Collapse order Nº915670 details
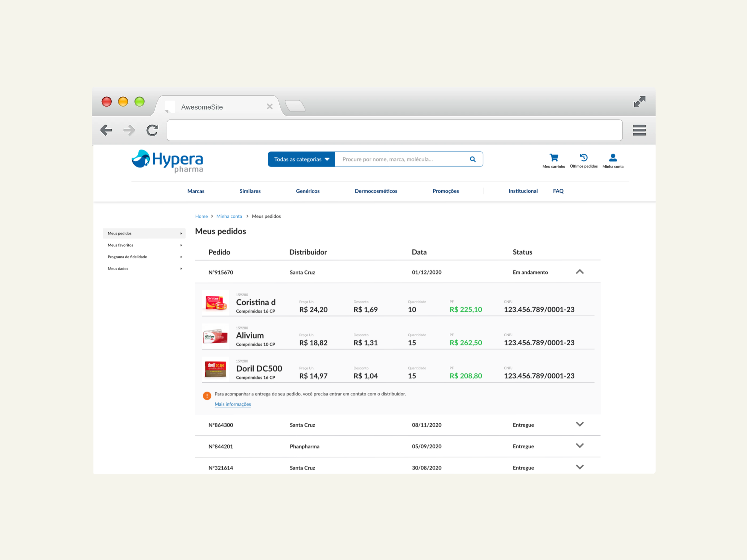The width and height of the screenshot is (747, 560). point(579,272)
